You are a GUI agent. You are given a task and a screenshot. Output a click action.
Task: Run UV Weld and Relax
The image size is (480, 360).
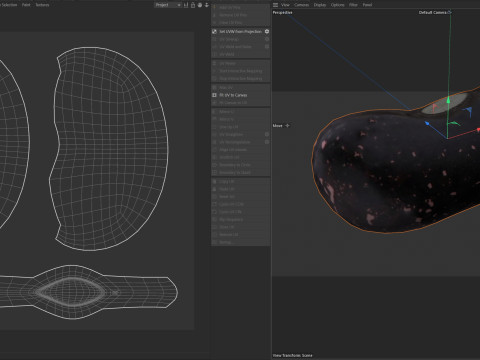coord(237,47)
